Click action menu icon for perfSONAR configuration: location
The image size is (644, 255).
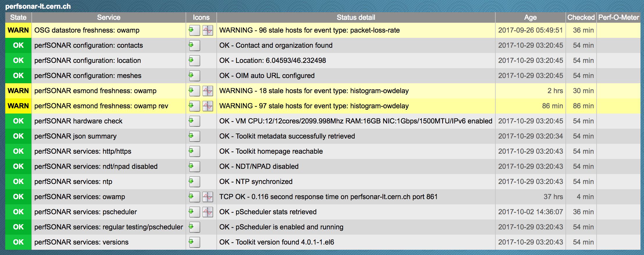(194, 61)
